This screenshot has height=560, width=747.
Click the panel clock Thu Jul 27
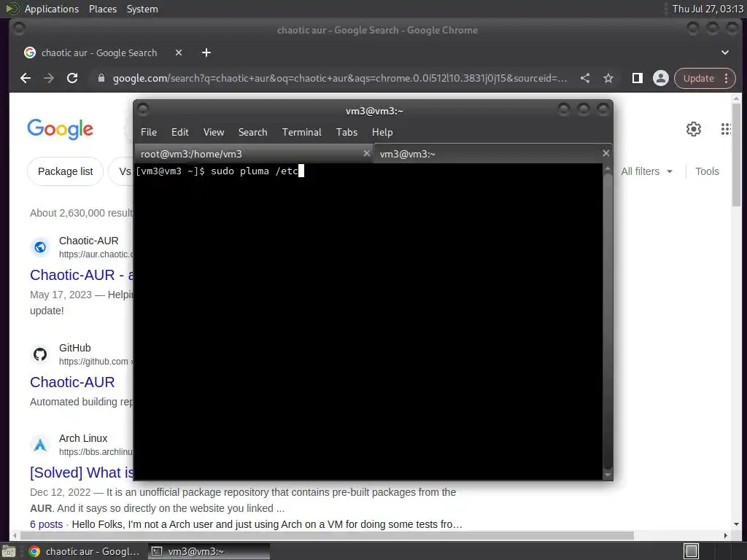click(x=708, y=9)
